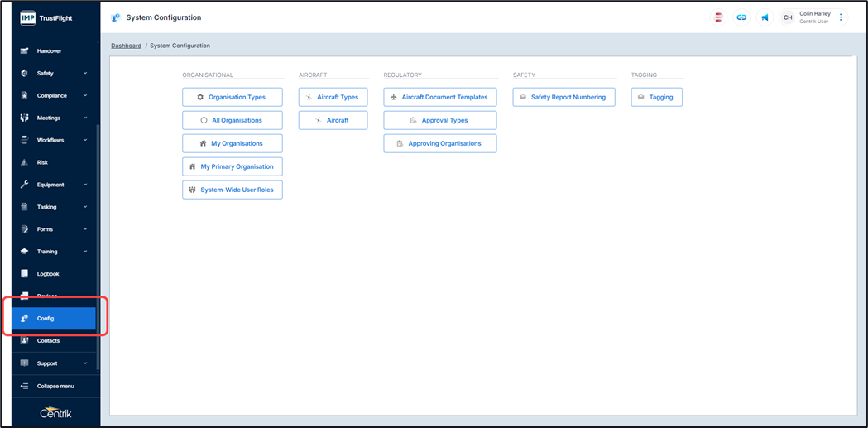Click the Tasking icon in sidebar

24,206
